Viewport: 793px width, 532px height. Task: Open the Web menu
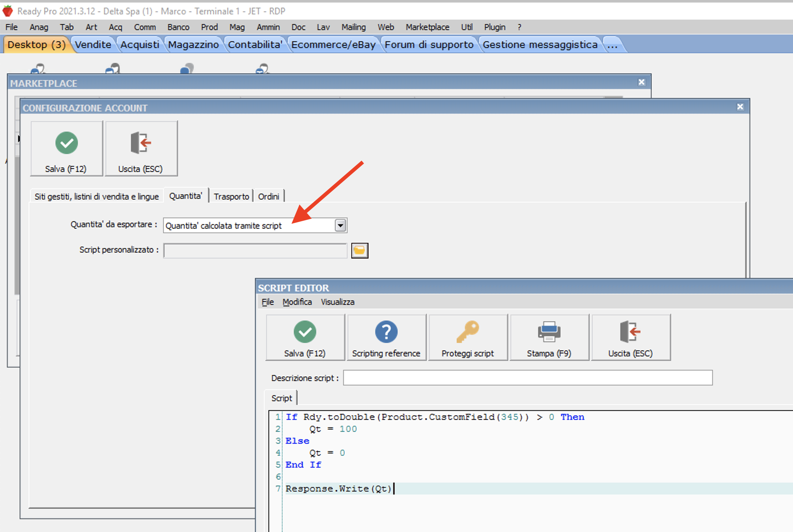pos(386,27)
